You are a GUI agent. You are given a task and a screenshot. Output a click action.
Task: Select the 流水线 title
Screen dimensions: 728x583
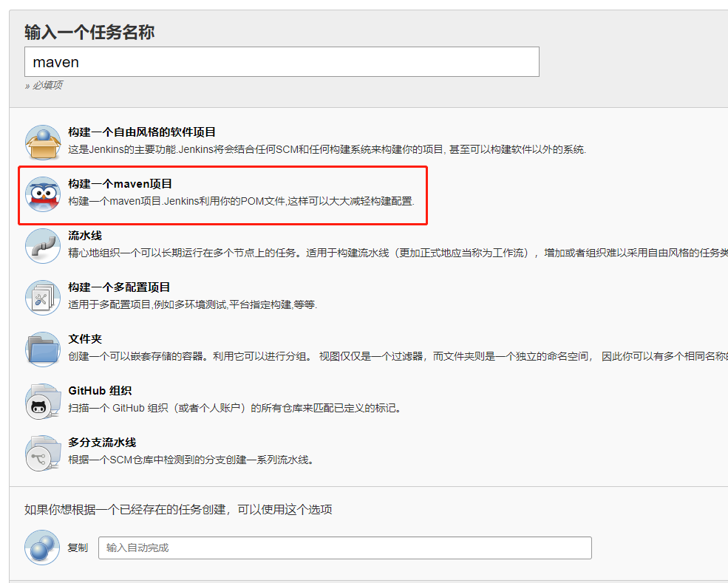tap(85, 235)
